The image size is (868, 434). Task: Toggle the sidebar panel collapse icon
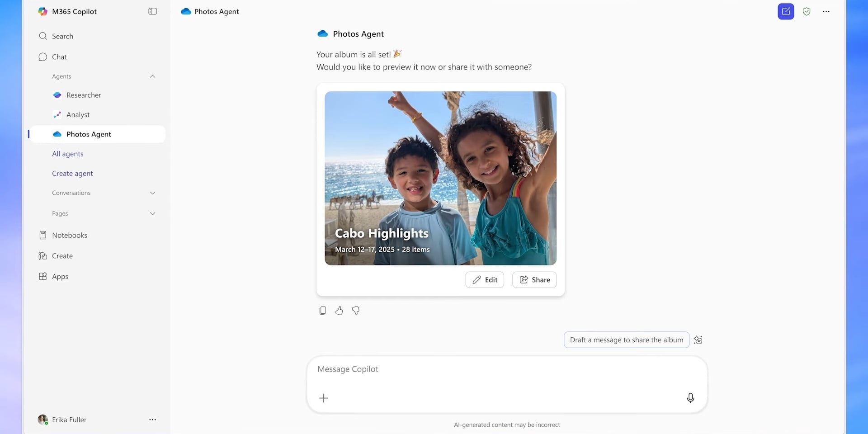click(x=152, y=11)
